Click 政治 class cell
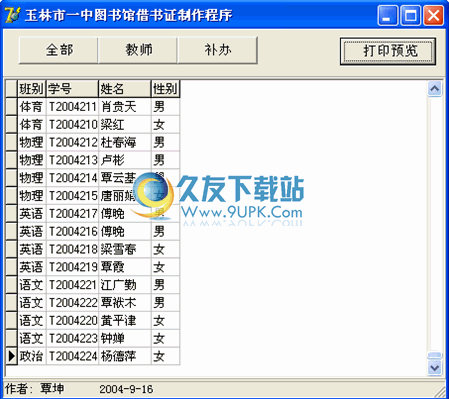Screen dimensions: 449x399 pyautogui.click(x=32, y=356)
